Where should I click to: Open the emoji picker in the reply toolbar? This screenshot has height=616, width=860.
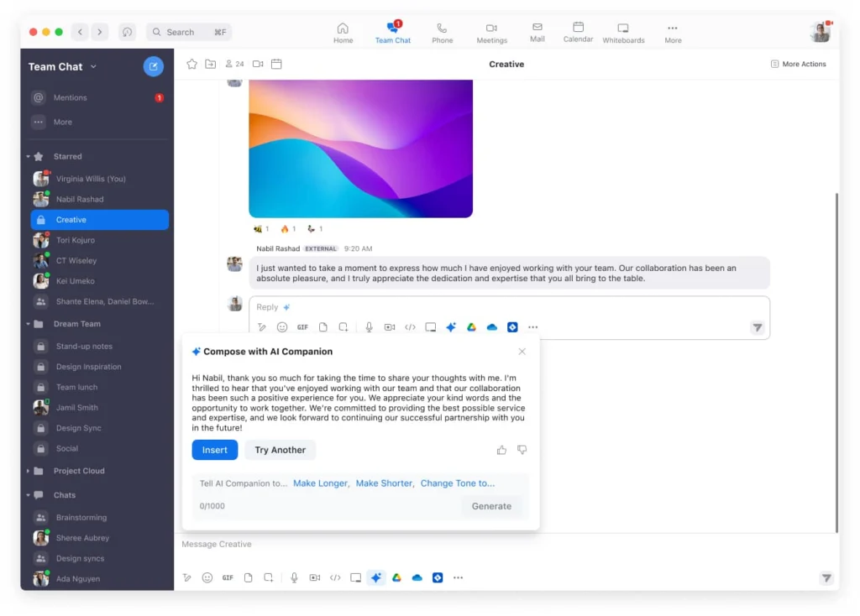tap(282, 327)
